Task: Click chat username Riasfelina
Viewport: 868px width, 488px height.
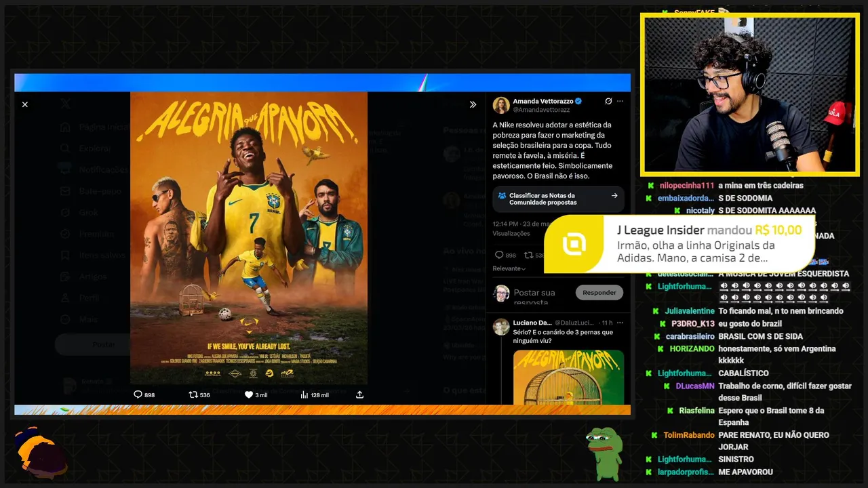Action: [697, 411]
